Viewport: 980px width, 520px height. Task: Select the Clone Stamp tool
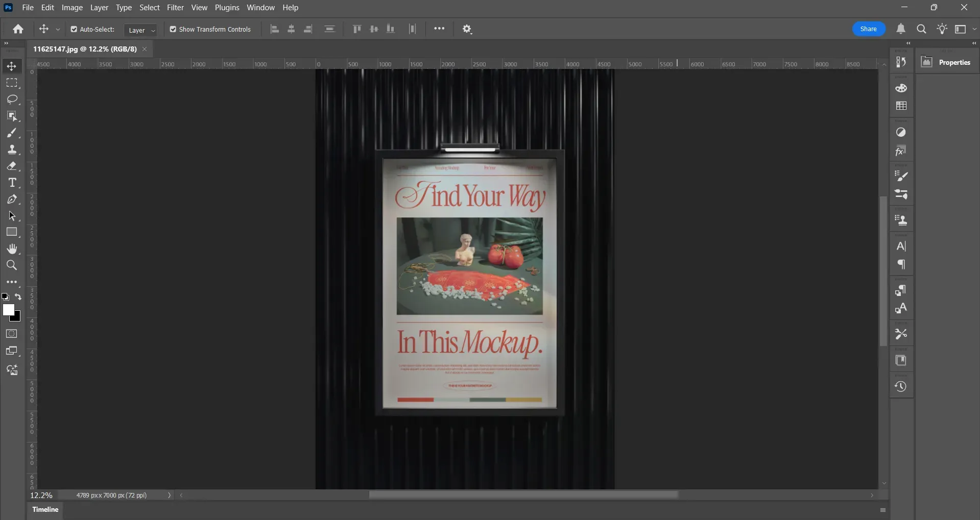click(11, 149)
